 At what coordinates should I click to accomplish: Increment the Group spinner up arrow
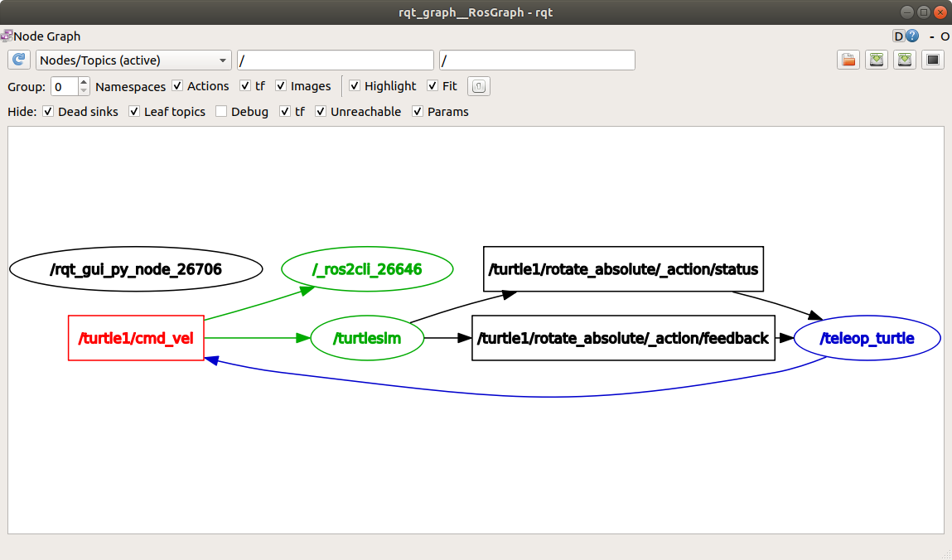tap(84, 81)
